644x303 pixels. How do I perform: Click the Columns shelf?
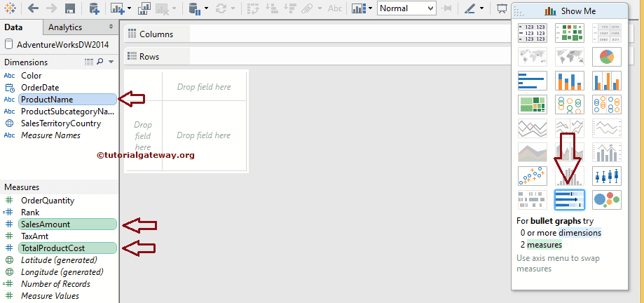(x=317, y=34)
